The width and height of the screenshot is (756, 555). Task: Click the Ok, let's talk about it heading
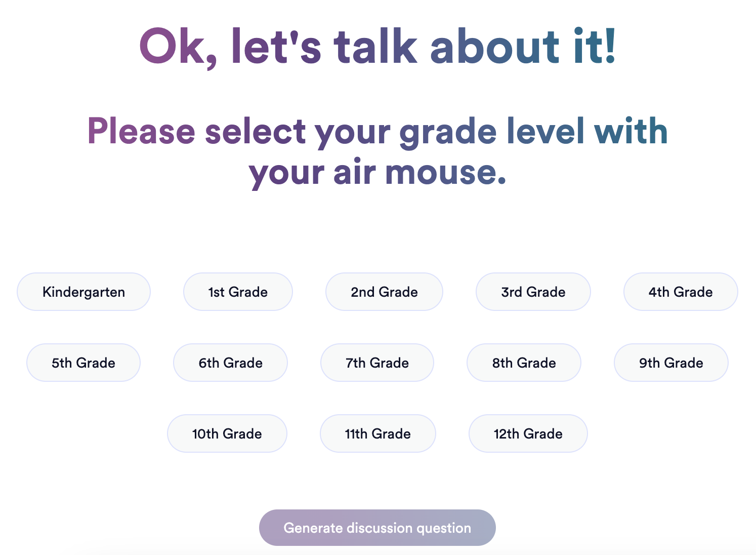378,47
